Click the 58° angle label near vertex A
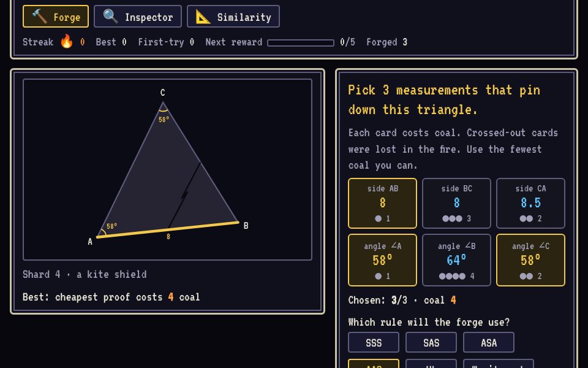 111,226
